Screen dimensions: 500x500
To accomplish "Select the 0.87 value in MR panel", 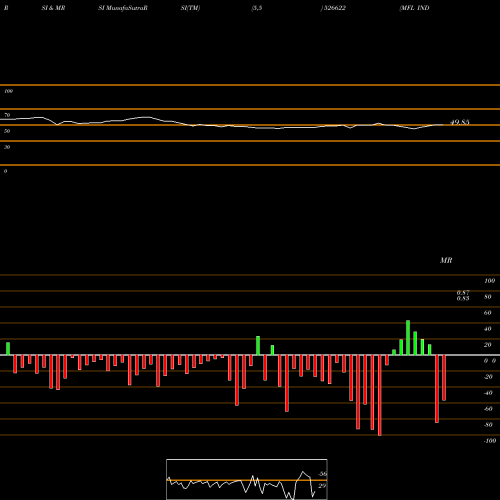I will pos(463,292).
